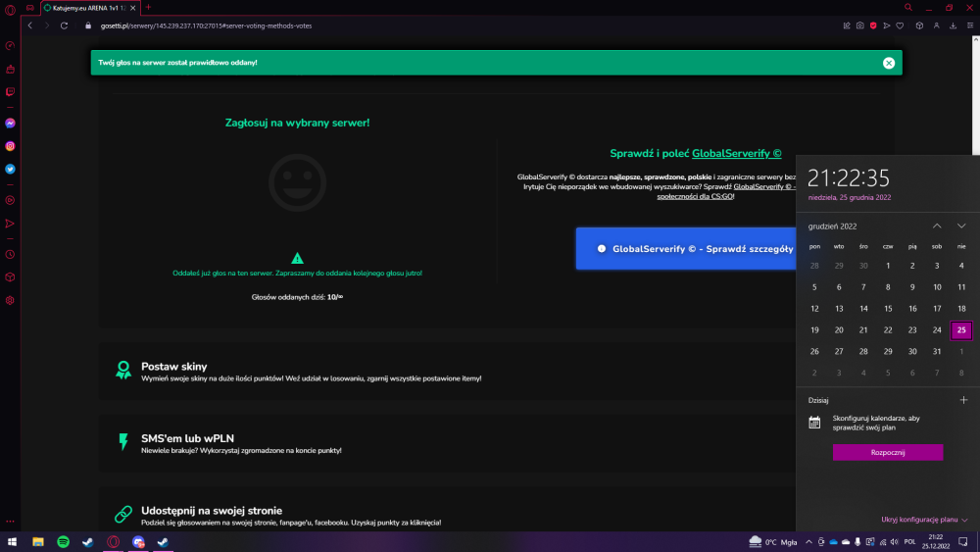Open ad blocker shield icon

(873, 25)
